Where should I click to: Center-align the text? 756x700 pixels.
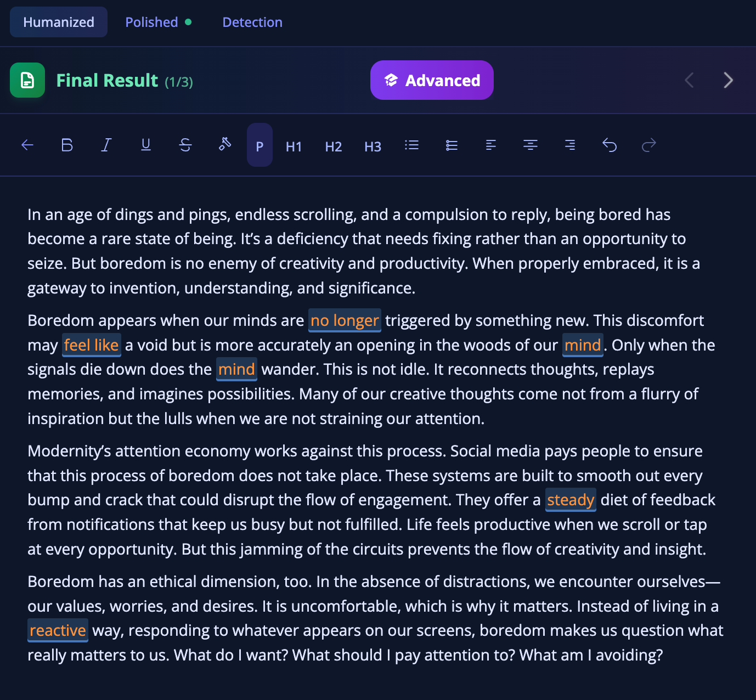coord(531,145)
